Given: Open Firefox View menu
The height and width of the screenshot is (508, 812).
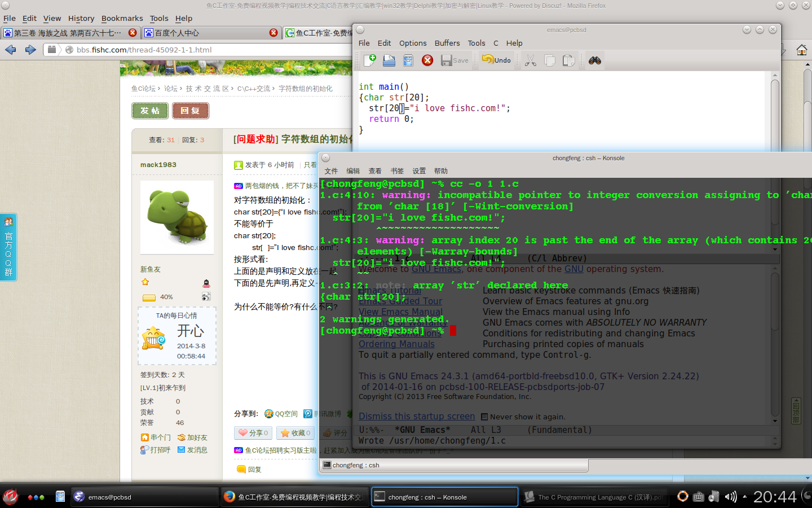Looking at the screenshot, I should coord(52,18).
